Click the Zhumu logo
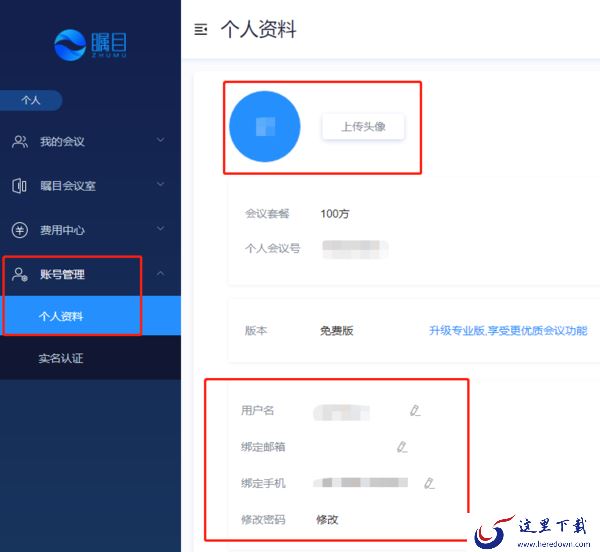The width and height of the screenshot is (600, 552). pyautogui.click(x=90, y=45)
